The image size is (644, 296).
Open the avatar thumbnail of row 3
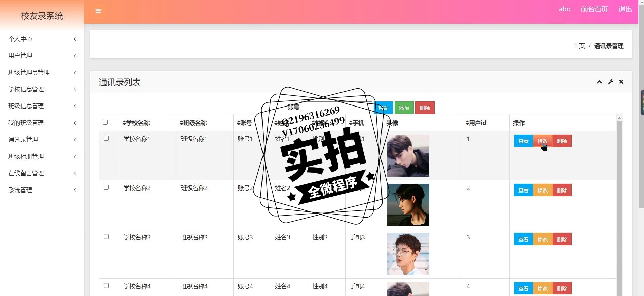[408, 254]
